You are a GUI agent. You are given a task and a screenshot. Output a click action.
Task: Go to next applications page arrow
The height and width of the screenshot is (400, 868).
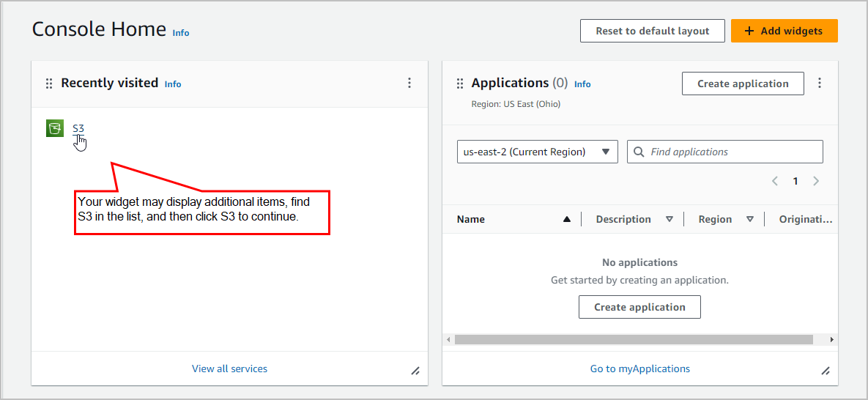click(x=815, y=181)
